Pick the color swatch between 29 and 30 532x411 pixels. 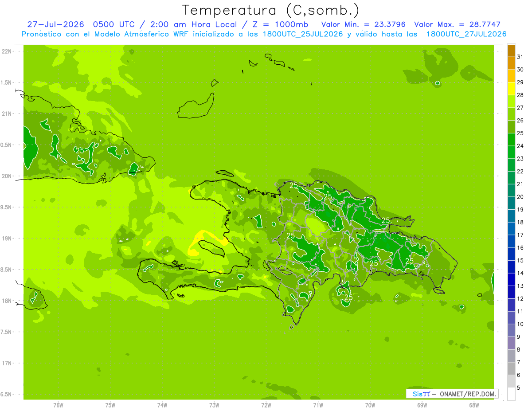coord(511,76)
